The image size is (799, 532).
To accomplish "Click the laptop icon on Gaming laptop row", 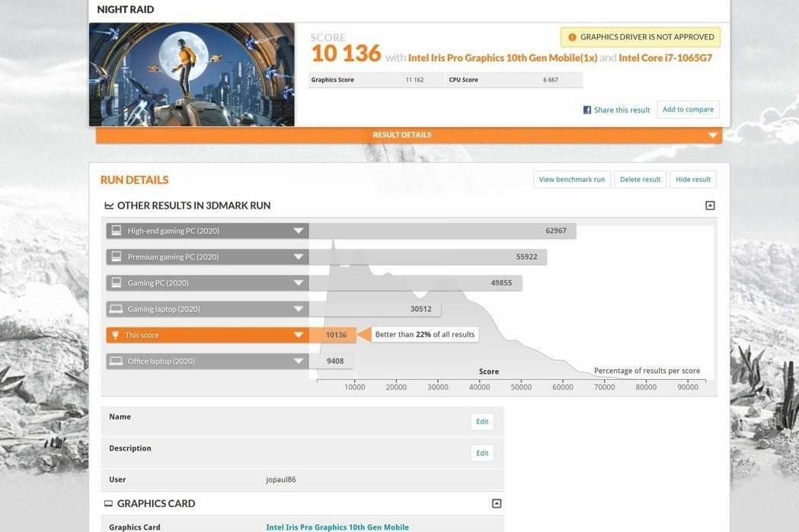I will pyautogui.click(x=117, y=309).
